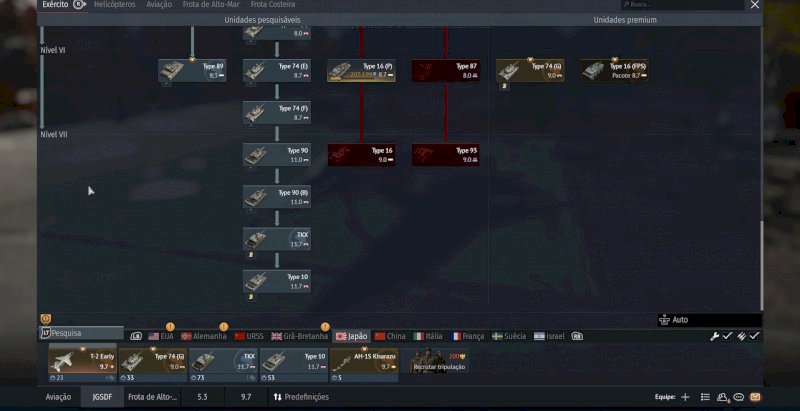This screenshot has height=411, width=800.
Task: Select the Type 90 tank in tree
Action: pyautogui.click(x=277, y=155)
